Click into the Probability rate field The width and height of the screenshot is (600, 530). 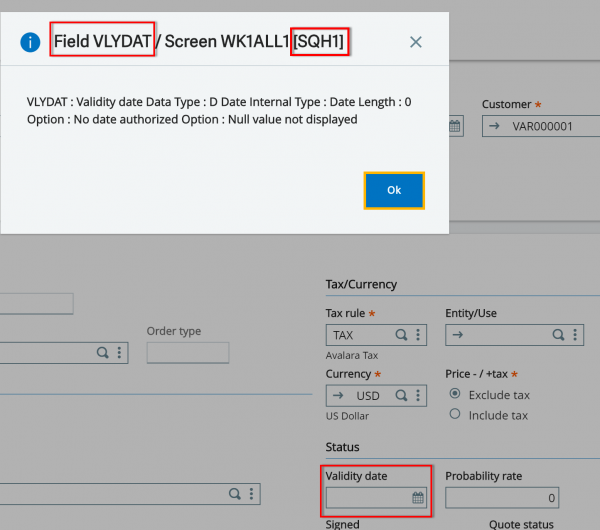(501, 497)
